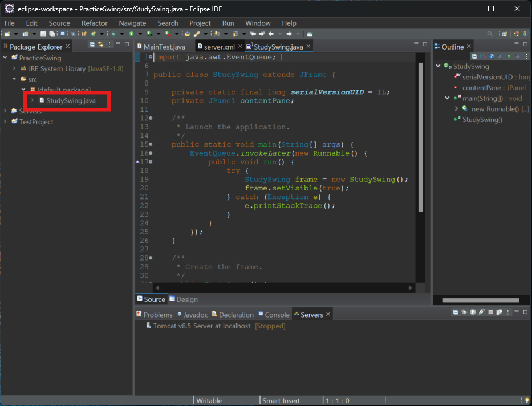Click the magnifier search icon at top right
Screen dimensions: 532x406
pos(490,34)
